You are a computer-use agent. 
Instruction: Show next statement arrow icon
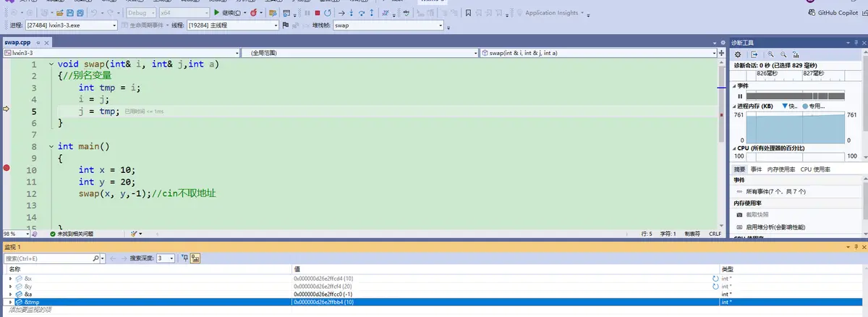pyautogui.click(x=341, y=13)
